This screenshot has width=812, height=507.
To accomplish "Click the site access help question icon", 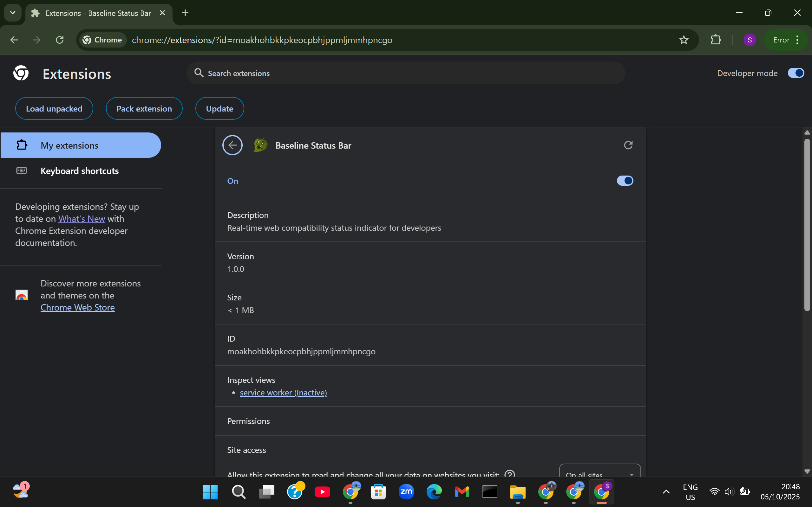I will [509, 474].
